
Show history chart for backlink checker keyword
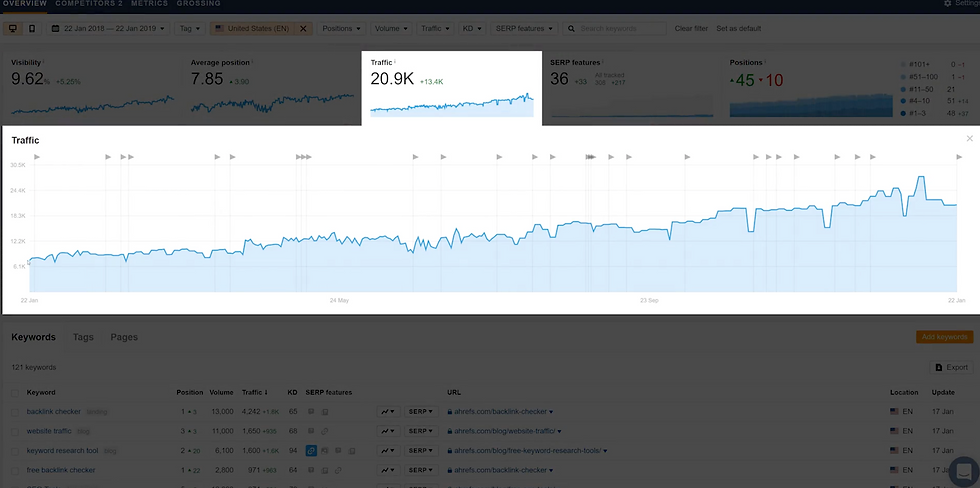(x=388, y=411)
